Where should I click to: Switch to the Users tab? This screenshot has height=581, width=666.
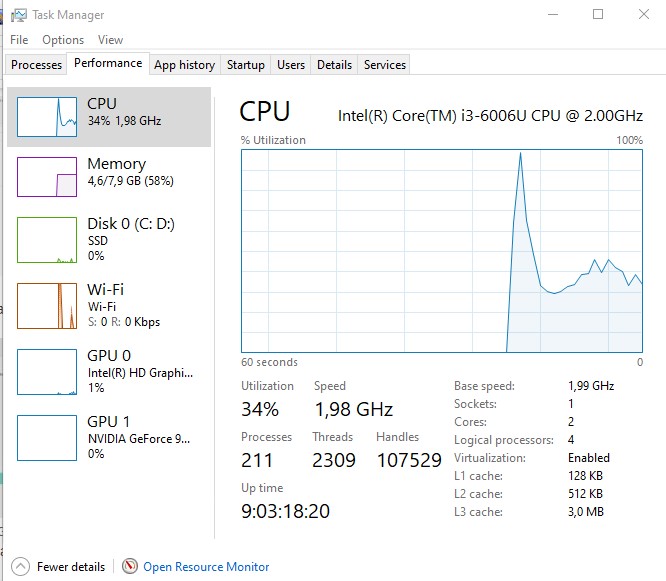coord(291,65)
